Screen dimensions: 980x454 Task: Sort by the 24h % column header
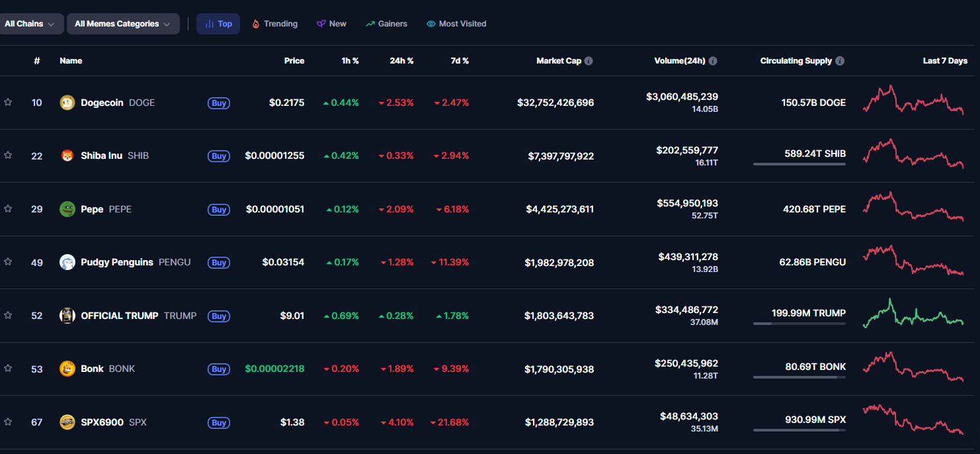coord(401,61)
